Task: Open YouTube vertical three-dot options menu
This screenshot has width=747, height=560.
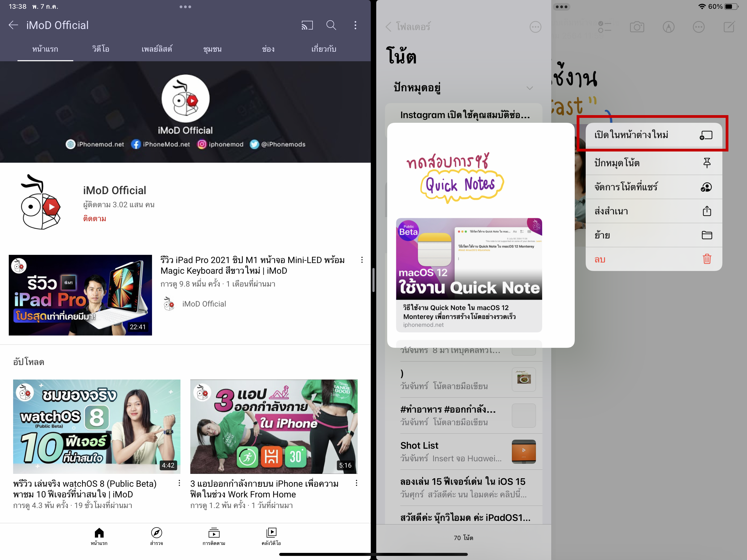Action: pyautogui.click(x=355, y=25)
